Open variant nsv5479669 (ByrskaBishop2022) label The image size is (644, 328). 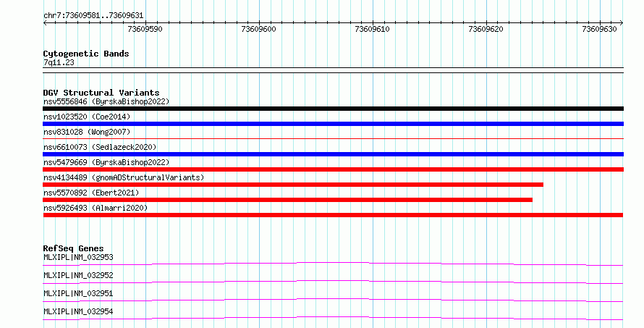[106, 162]
